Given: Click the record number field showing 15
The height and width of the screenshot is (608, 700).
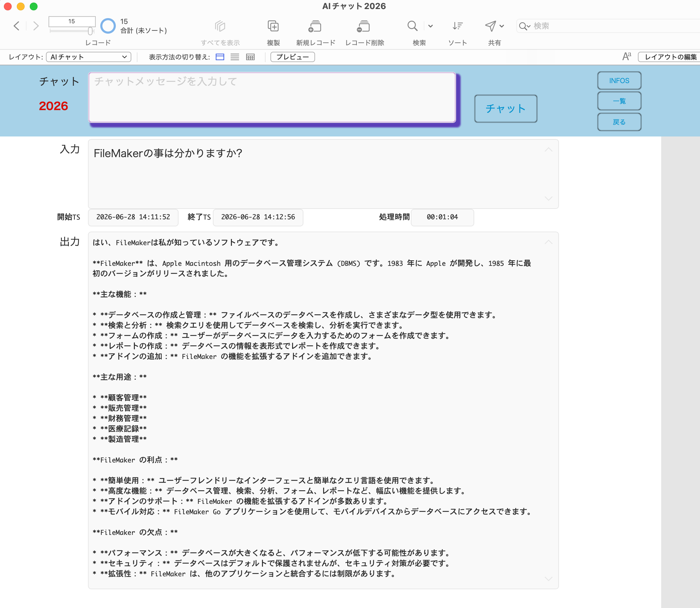Looking at the screenshot, I should pyautogui.click(x=72, y=21).
